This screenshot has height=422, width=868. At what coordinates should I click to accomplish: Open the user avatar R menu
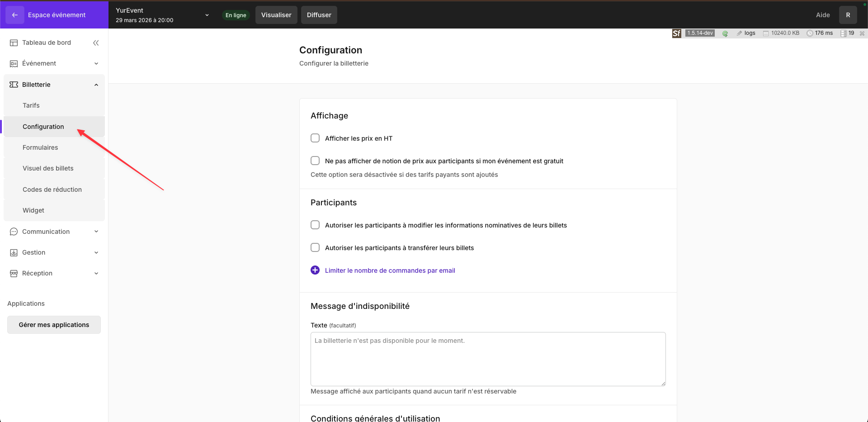pos(848,15)
